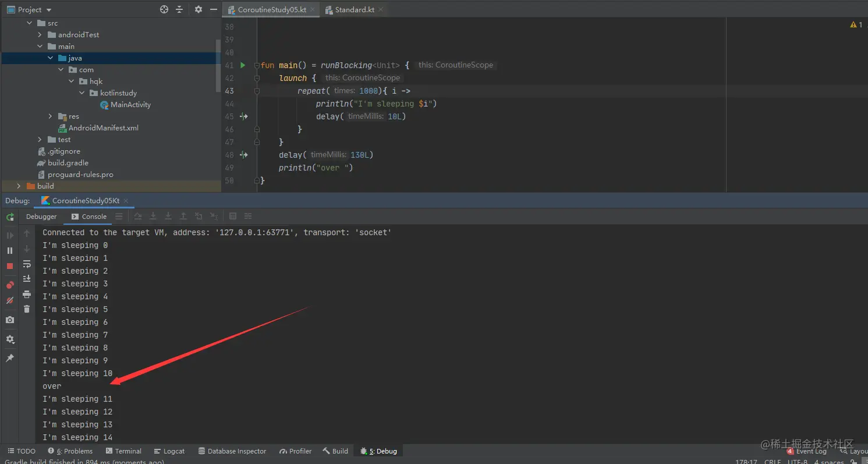This screenshot has height=464, width=868.
Task: Click the warning indicator in editor corner
Action: point(856,25)
